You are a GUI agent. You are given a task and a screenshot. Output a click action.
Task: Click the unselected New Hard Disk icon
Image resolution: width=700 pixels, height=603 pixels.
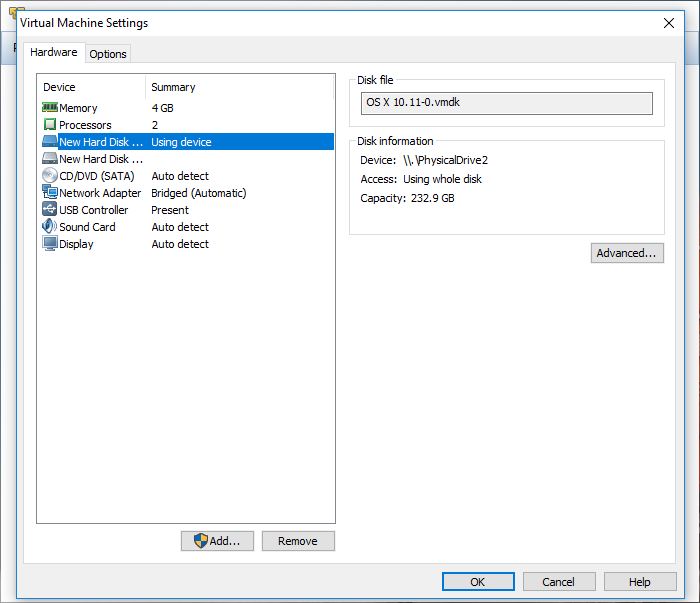(50, 158)
